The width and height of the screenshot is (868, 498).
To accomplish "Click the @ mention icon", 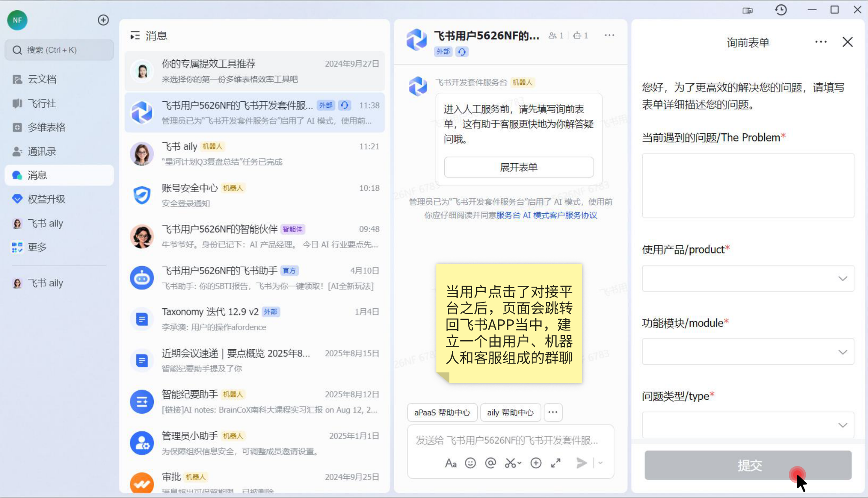I will coord(490,463).
